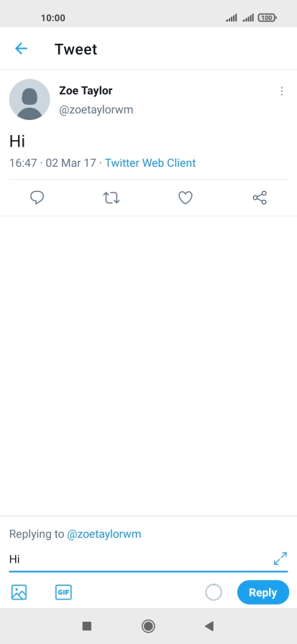Attach a photo with the image icon
This screenshot has width=297, height=644.
[19, 592]
